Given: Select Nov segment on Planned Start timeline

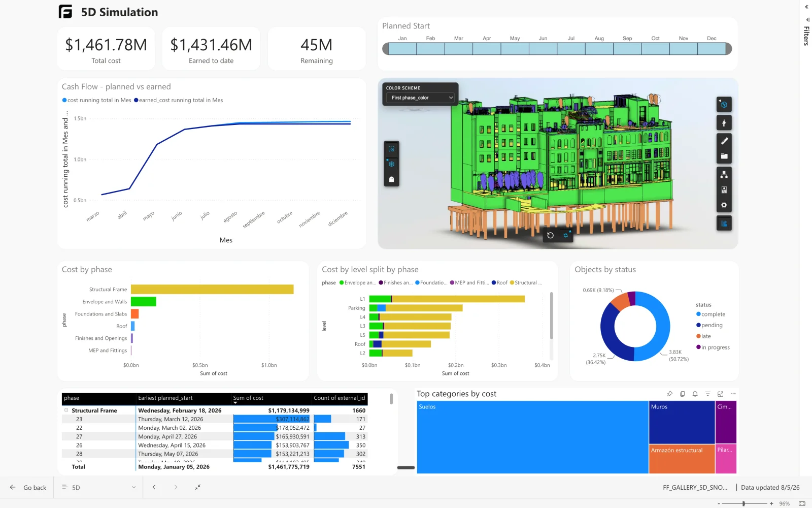Looking at the screenshot, I should pyautogui.click(x=684, y=49).
